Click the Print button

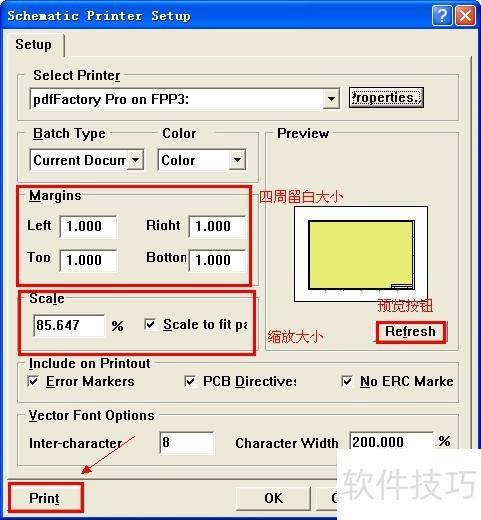point(45,498)
